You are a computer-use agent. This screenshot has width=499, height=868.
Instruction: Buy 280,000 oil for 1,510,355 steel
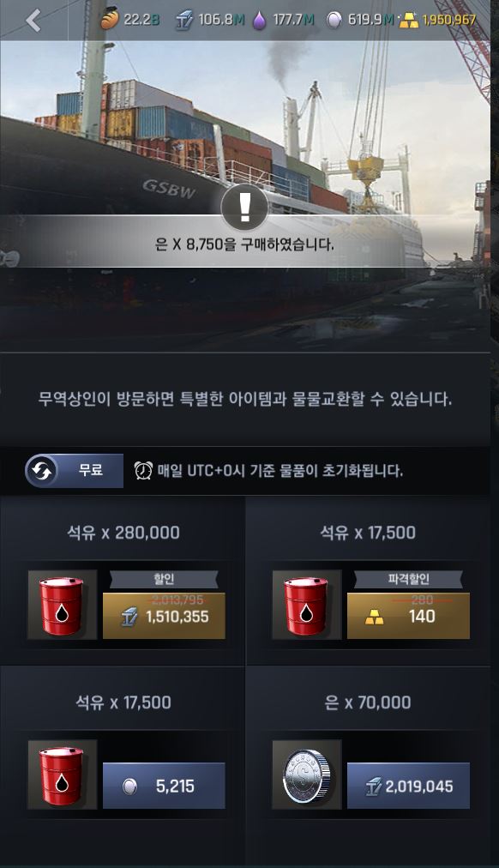pos(164,616)
